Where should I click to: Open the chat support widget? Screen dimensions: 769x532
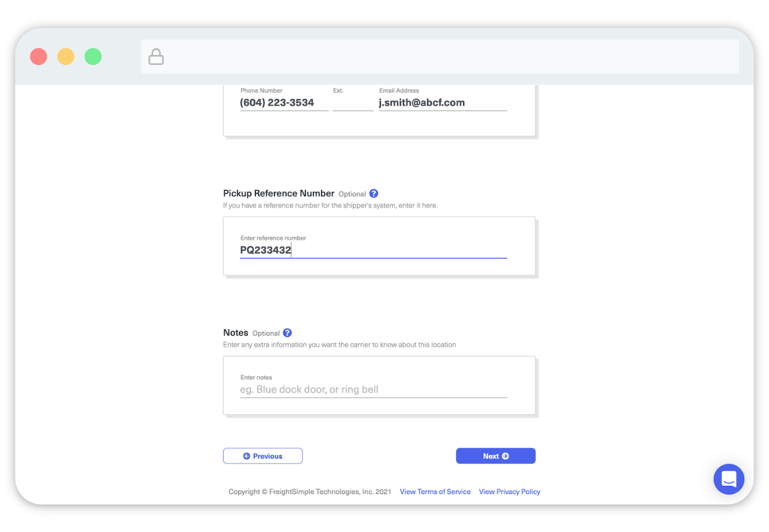pos(729,479)
